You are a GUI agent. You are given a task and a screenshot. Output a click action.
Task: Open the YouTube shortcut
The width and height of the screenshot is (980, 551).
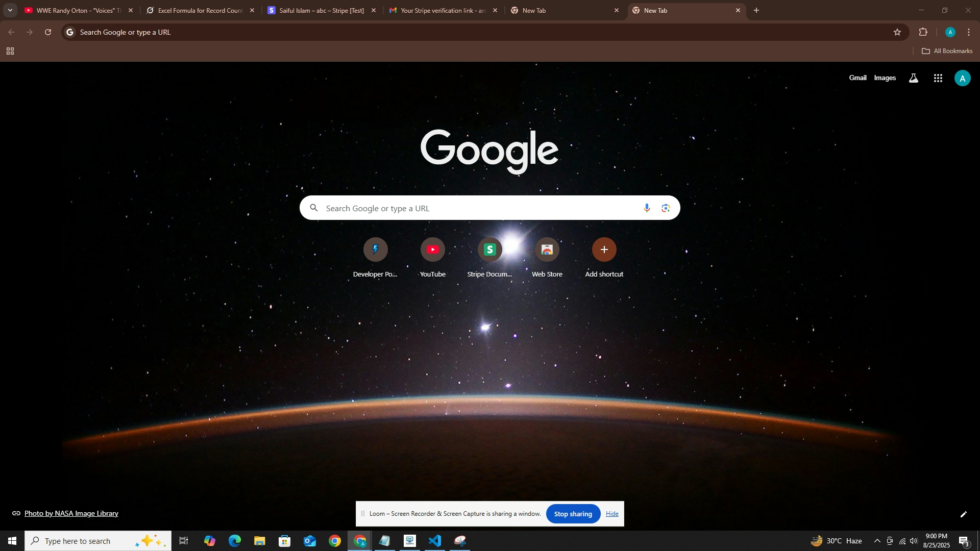tap(432, 249)
